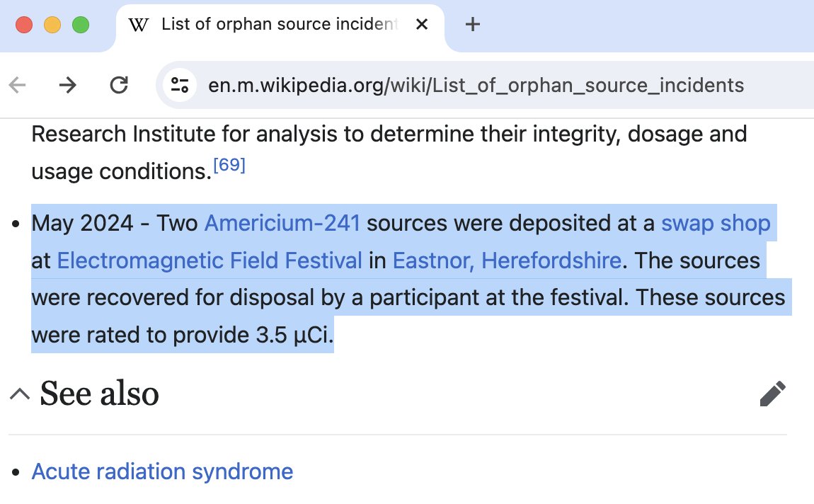Click the text 'Research Institute for analysis'
Screen dimensions: 814x504
[184, 134]
